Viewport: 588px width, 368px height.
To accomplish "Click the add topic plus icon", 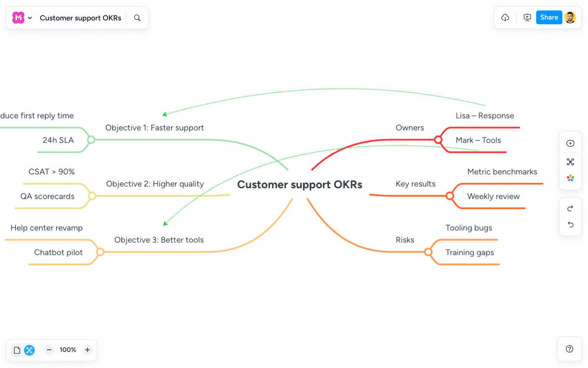I will [570, 143].
